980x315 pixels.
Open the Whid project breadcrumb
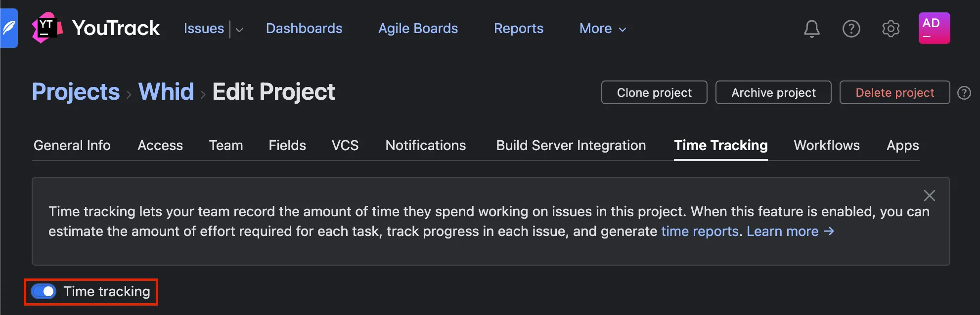click(x=166, y=92)
